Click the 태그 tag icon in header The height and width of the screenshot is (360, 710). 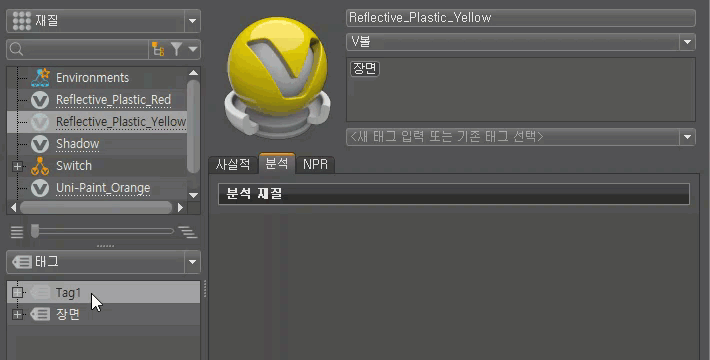coord(22,262)
